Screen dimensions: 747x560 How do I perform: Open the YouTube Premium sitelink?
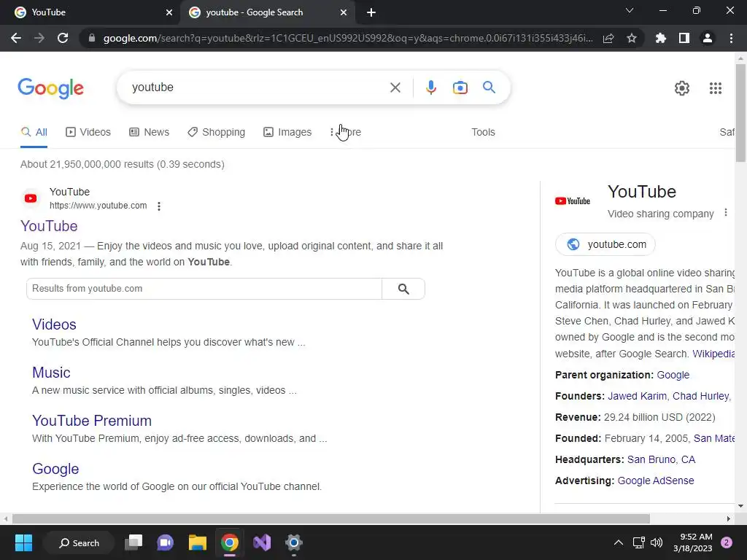click(x=92, y=421)
